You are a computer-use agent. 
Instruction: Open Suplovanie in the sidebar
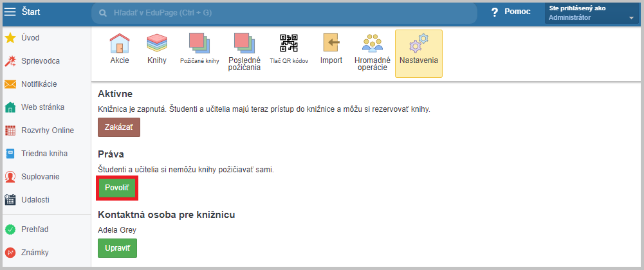pos(41,177)
